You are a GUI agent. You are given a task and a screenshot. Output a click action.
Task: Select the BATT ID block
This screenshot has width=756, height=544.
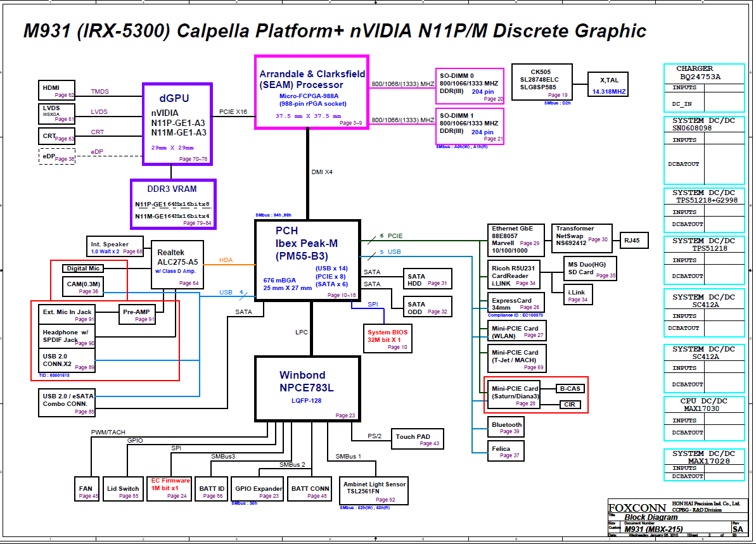(211, 490)
